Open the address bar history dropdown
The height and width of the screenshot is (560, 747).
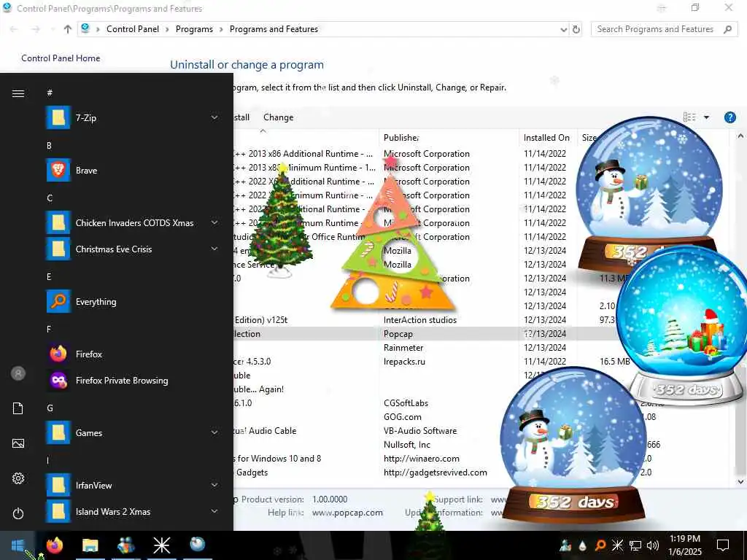(564, 29)
